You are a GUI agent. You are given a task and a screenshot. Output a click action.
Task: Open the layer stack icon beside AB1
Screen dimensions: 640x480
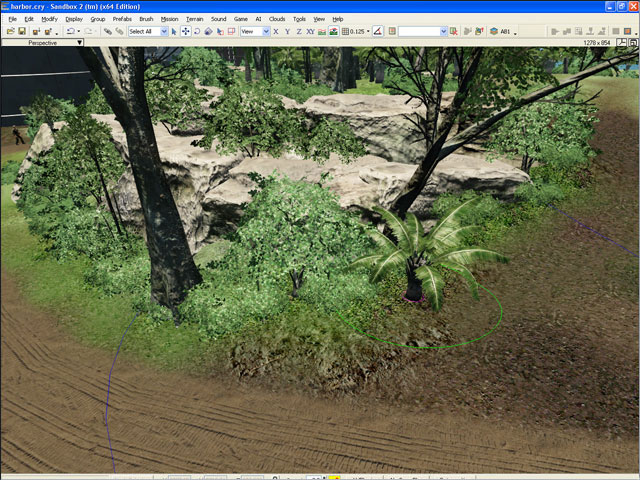pos(494,31)
